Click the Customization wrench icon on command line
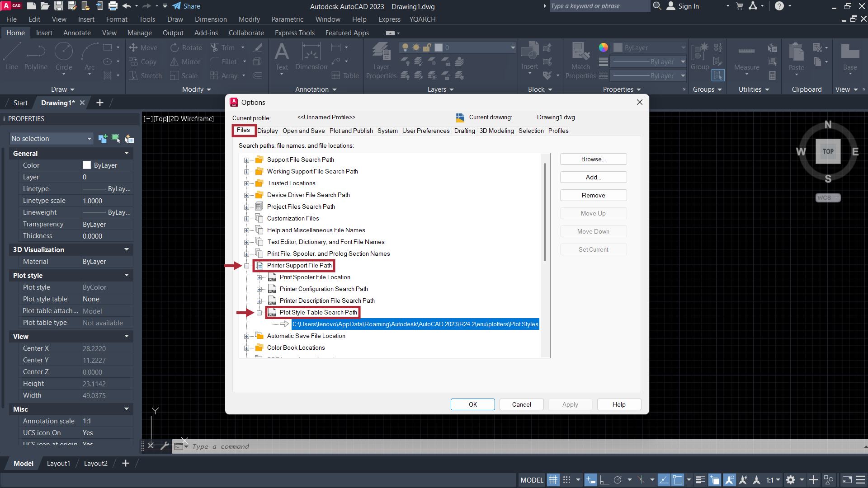The image size is (868, 488). coord(165,446)
